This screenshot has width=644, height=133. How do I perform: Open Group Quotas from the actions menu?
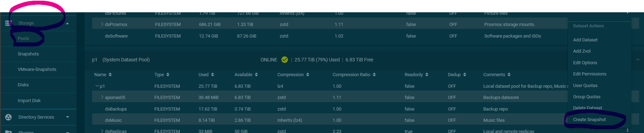[587, 97]
